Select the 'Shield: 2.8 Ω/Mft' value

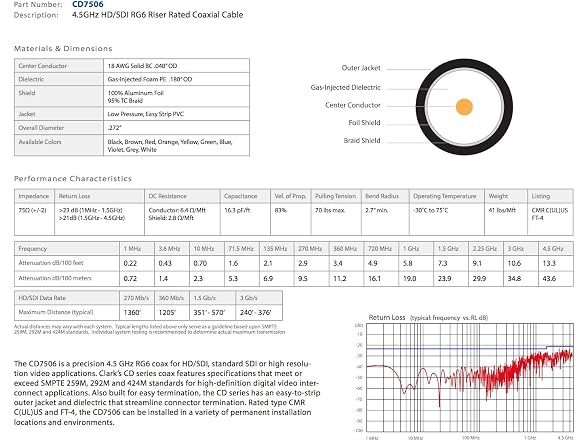click(171, 218)
